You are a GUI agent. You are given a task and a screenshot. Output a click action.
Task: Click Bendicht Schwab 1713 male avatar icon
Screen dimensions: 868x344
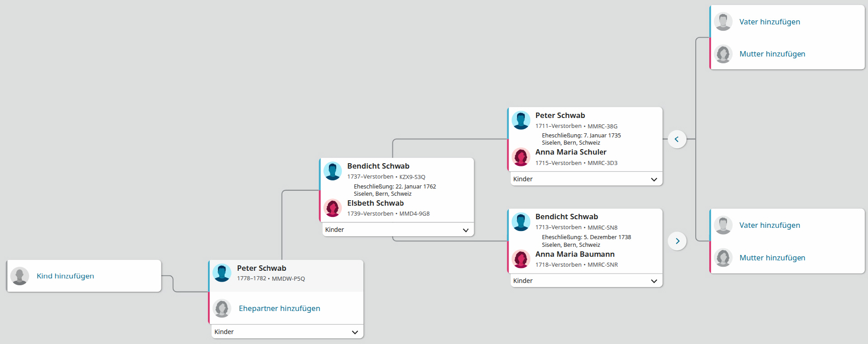pyautogui.click(x=521, y=222)
